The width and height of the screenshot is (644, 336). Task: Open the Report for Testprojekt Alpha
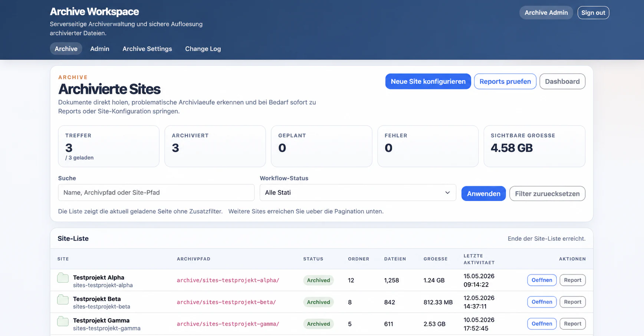(572, 280)
